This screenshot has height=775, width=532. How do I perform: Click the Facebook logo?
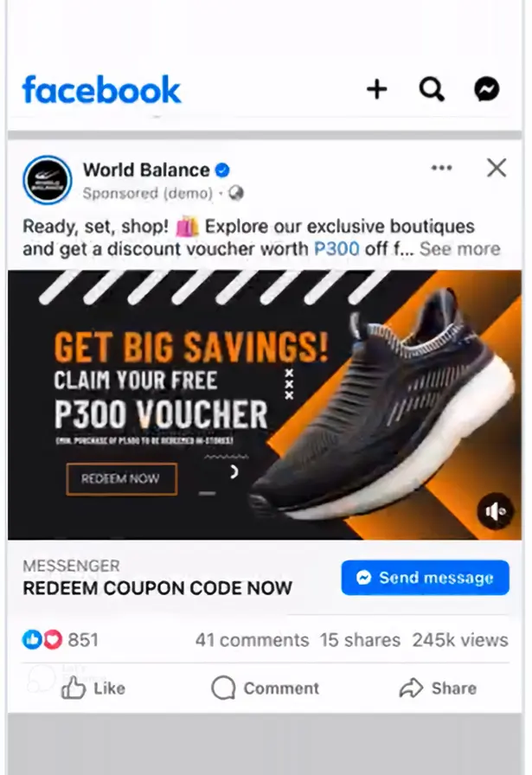(x=101, y=90)
